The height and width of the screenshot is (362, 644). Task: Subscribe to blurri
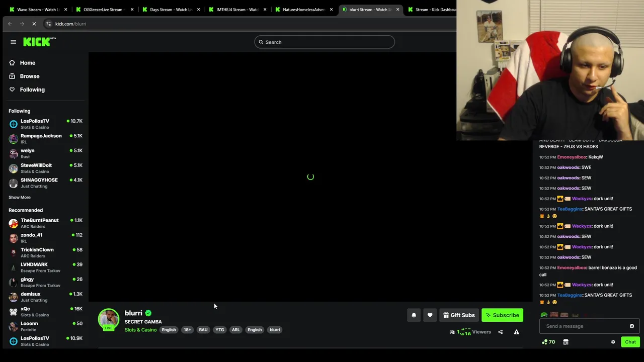(x=502, y=315)
